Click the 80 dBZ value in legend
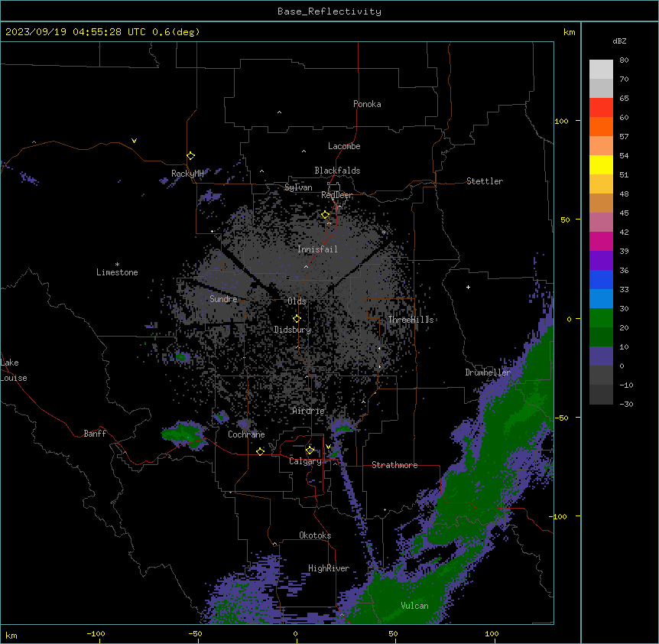The height and width of the screenshot is (644, 659). coord(624,60)
